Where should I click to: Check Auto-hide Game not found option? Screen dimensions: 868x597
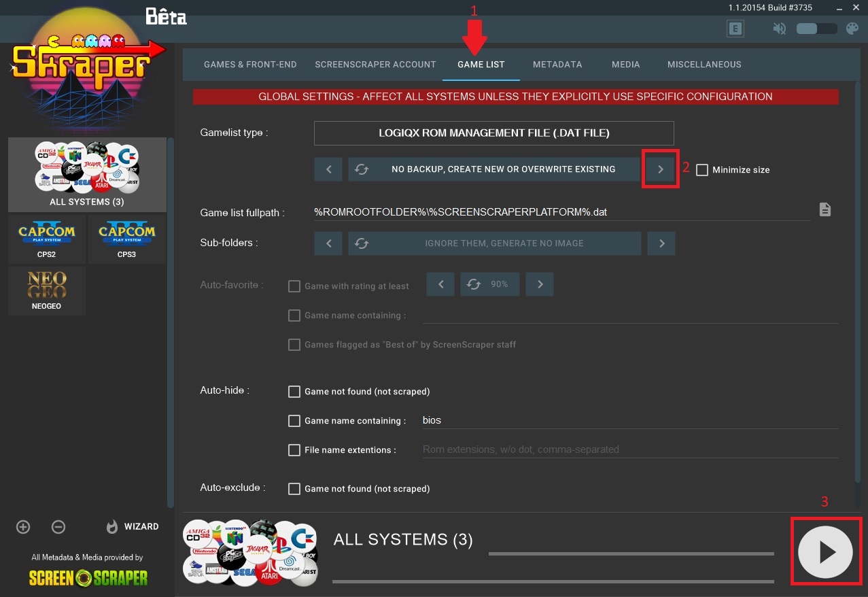[x=294, y=392]
